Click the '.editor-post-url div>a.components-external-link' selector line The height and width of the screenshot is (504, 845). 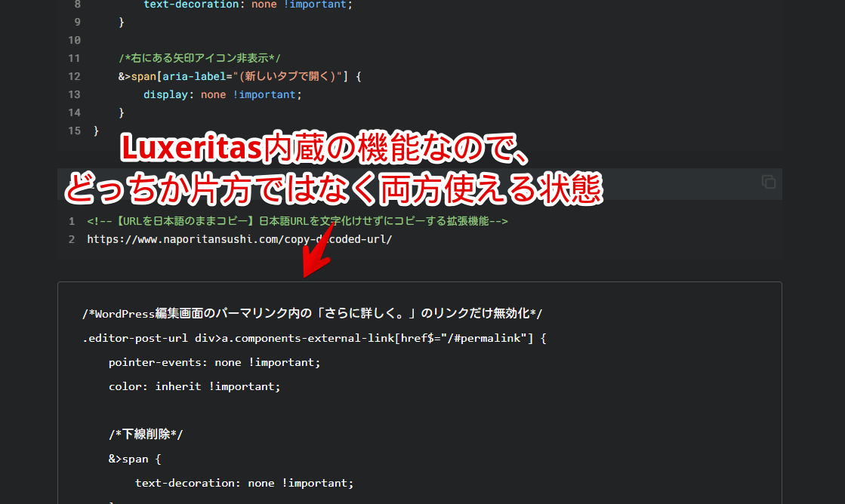[314, 338]
